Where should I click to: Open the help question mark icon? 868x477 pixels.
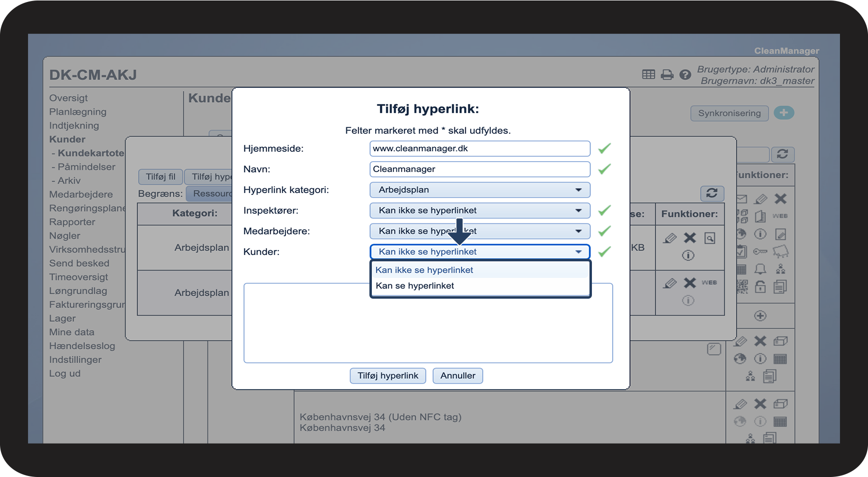click(x=685, y=75)
